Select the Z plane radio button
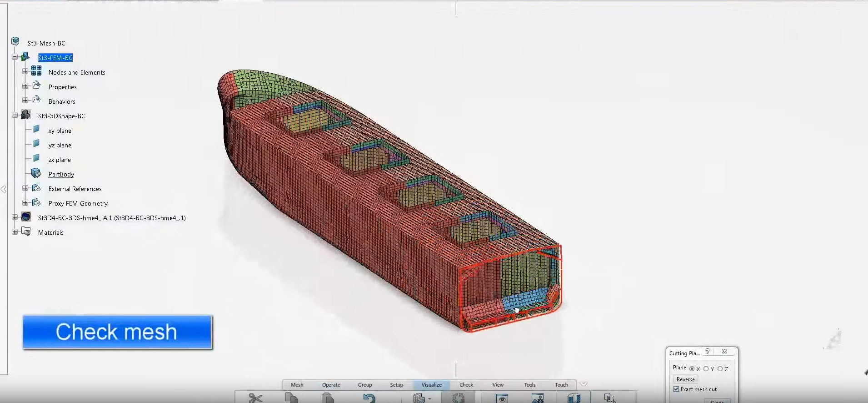Image resolution: width=868 pixels, height=403 pixels. pyautogui.click(x=720, y=369)
